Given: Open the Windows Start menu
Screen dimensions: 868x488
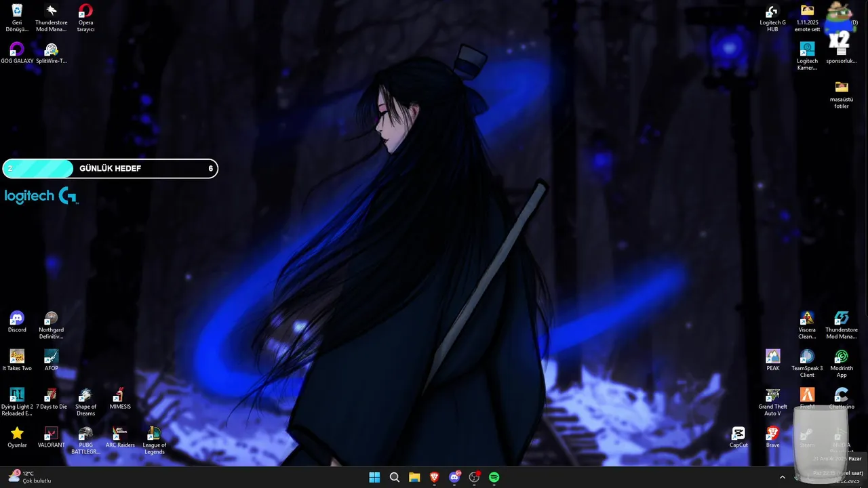Looking at the screenshot, I should tap(374, 477).
